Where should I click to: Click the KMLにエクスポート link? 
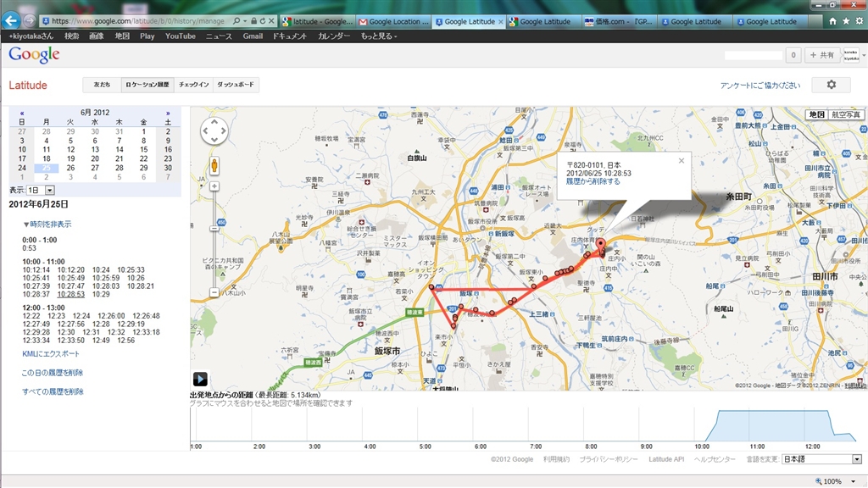(50, 354)
